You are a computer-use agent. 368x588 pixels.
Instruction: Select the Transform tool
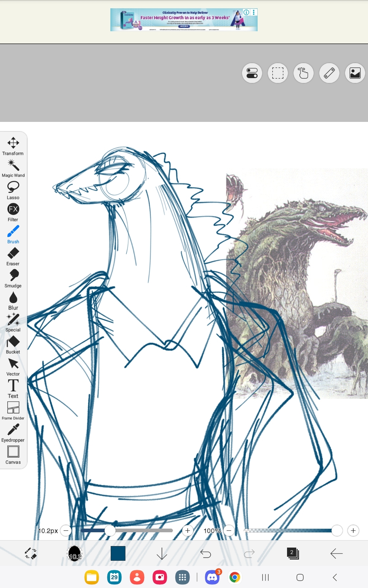(13, 146)
